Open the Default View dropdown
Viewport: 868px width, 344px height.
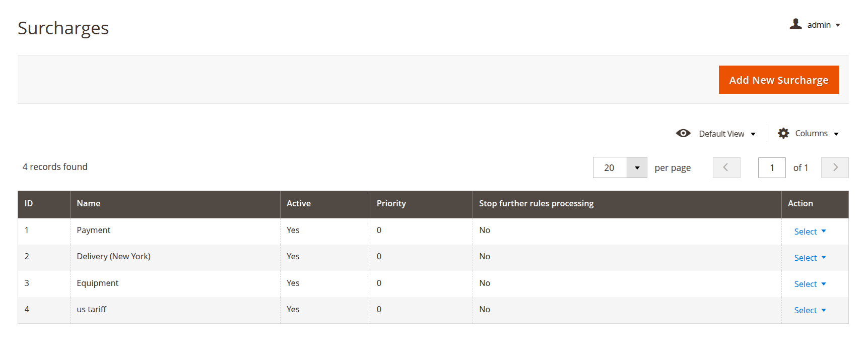[x=722, y=133]
